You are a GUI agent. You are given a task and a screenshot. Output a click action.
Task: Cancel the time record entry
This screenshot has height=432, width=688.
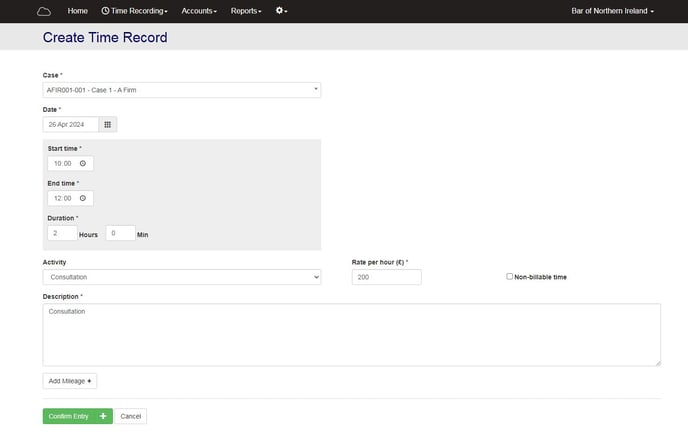pyautogui.click(x=130, y=416)
